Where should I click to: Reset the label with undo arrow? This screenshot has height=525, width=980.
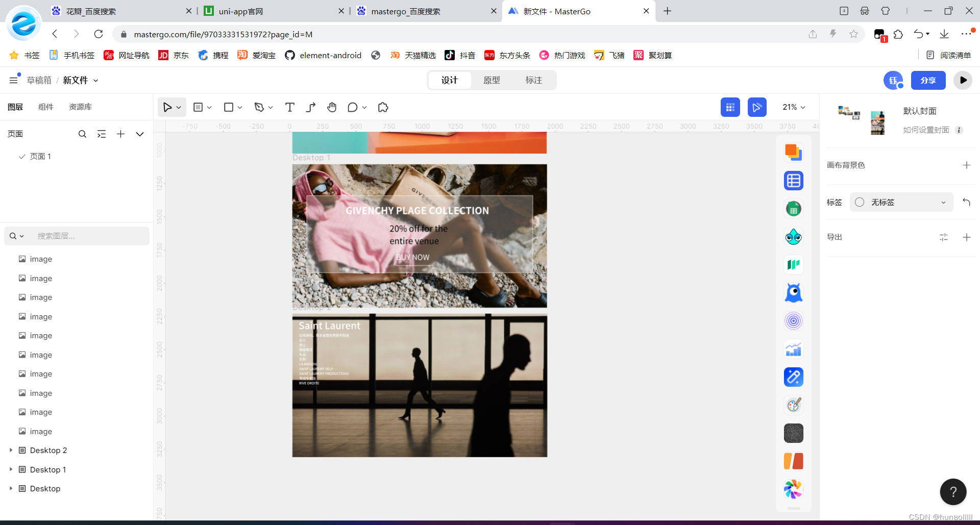coord(967,203)
